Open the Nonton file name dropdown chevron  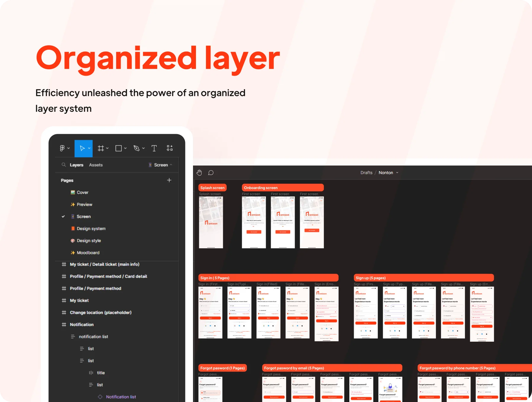(x=397, y=173)
